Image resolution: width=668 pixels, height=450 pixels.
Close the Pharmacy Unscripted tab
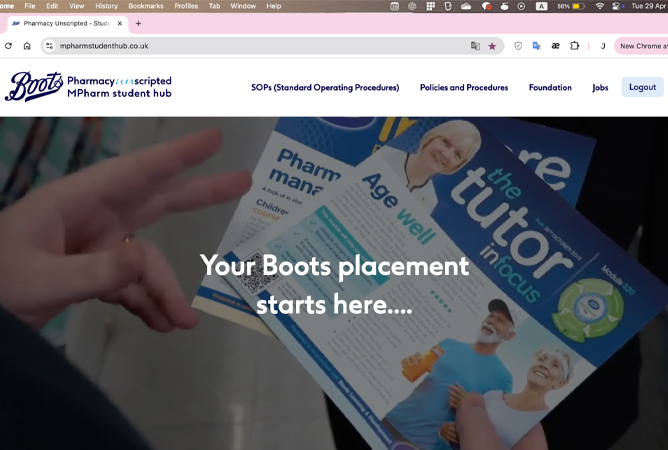[120, 23]
